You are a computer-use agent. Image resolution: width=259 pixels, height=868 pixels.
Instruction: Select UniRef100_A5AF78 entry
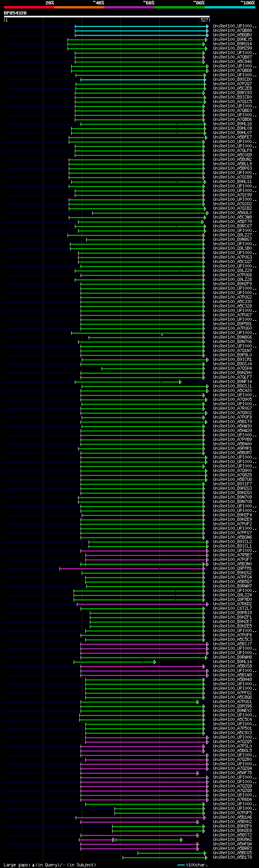click(232, 773)
